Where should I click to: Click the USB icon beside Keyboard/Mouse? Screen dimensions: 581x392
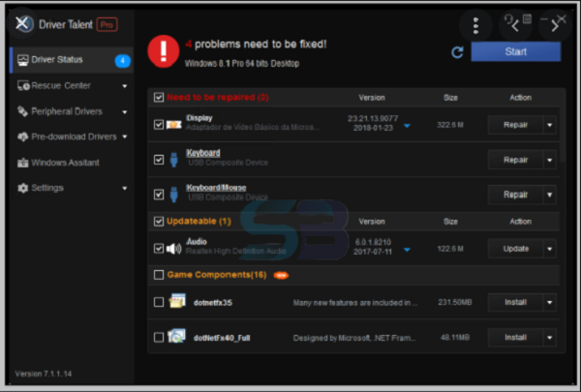[x=173, y=195]
